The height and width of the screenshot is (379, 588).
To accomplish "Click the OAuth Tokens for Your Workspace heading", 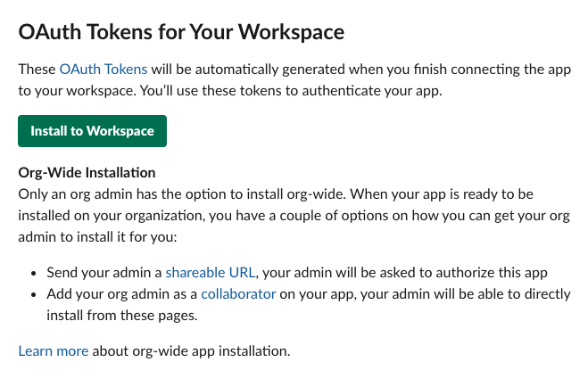I will pos(181,32).
